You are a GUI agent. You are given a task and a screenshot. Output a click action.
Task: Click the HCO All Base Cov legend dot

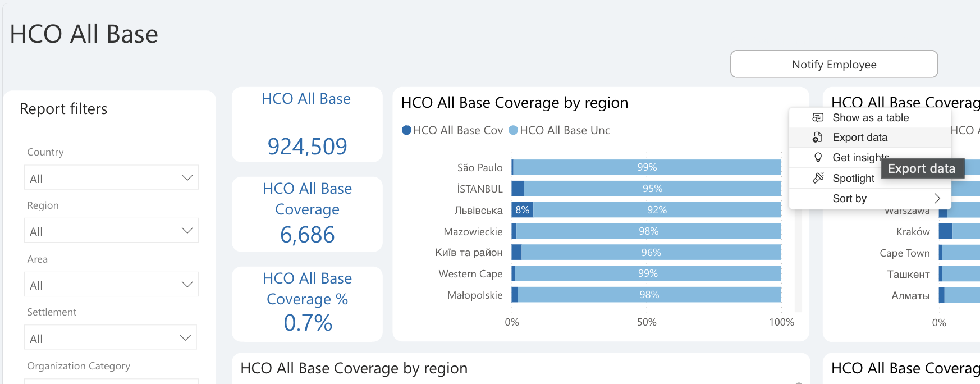pos(407,130)
